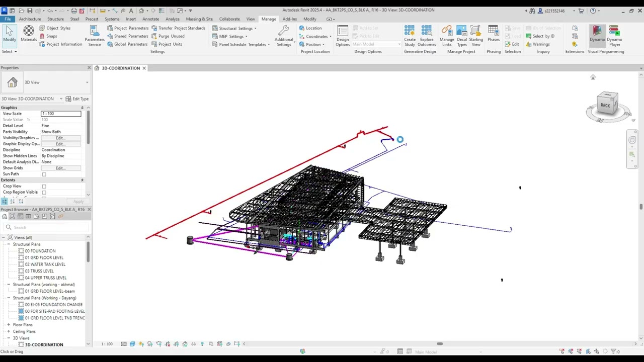This screenshot has height=362, width=644.
Task: Click the ViewCube BACK face
Action: tap(605, 105)
